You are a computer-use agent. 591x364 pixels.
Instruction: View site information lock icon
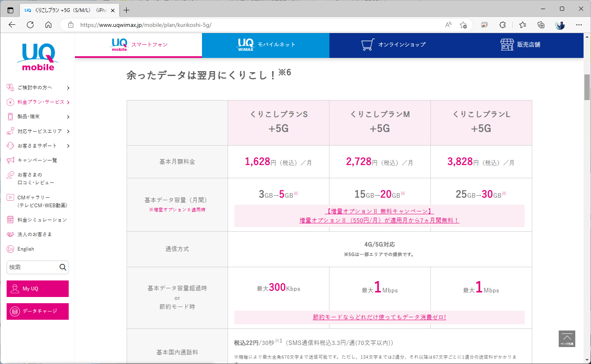click(71, 25)
